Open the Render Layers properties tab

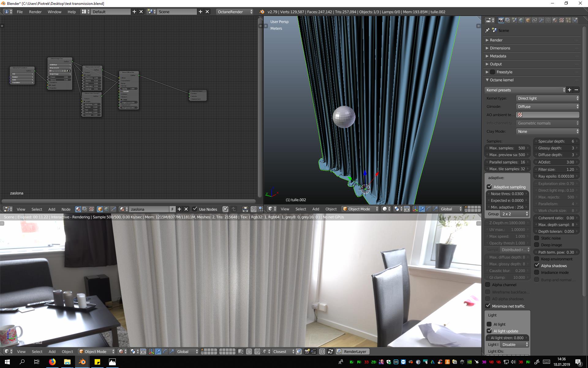508,20
